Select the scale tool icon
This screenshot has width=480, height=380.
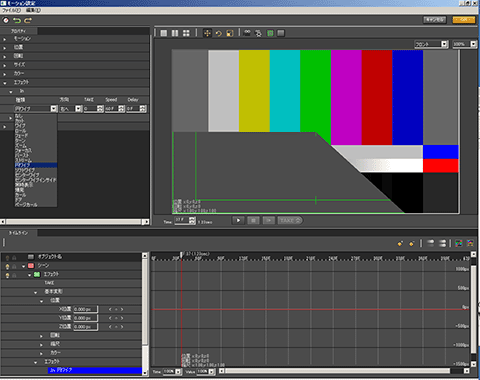pyautogui.click(x=230, y=33)
